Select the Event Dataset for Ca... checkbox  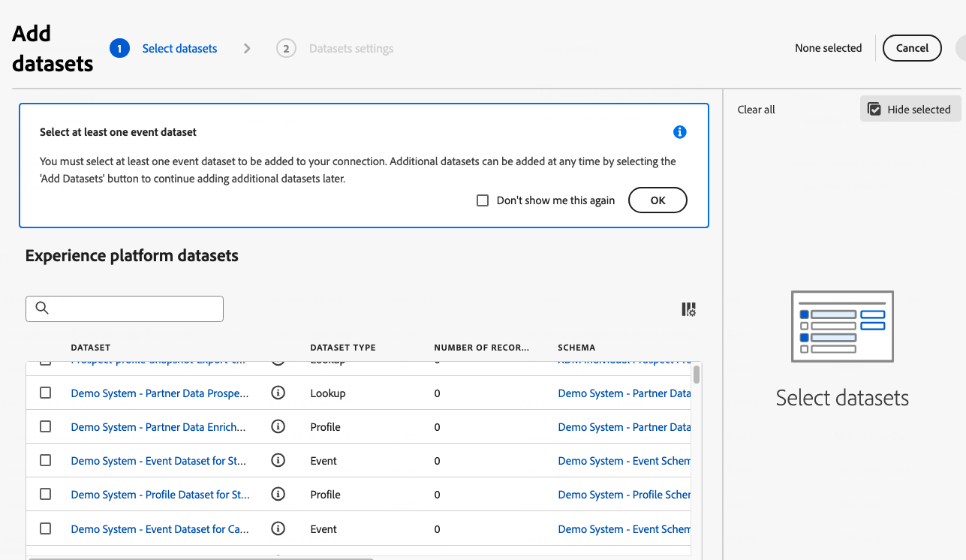tap(46, 528)
